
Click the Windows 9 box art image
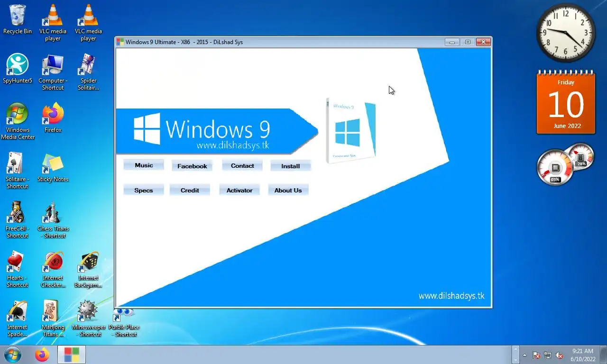351,130
